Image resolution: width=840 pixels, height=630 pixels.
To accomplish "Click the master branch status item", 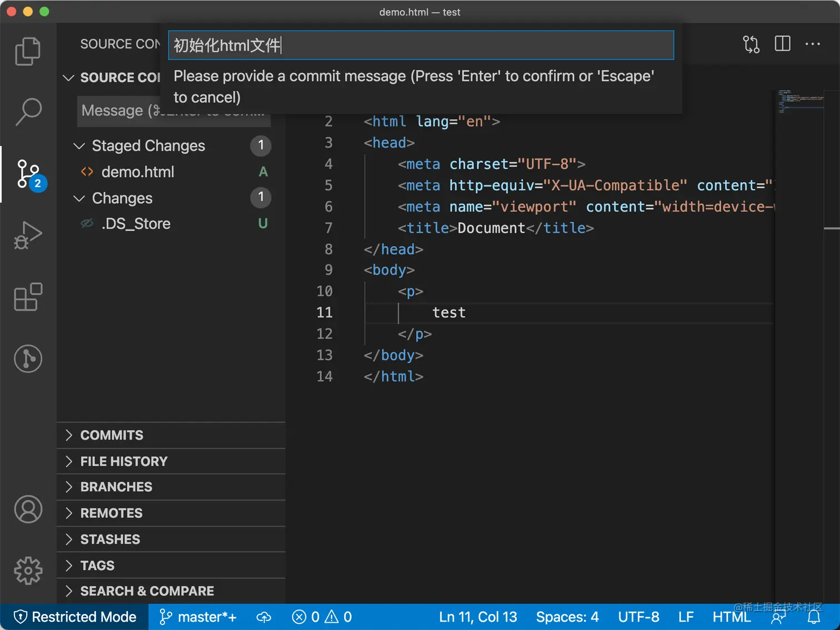I will (198, 617).
